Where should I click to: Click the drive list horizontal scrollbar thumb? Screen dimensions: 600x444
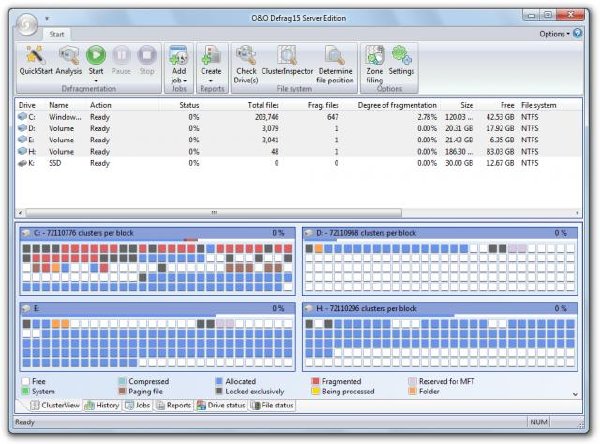click(214, 212)
